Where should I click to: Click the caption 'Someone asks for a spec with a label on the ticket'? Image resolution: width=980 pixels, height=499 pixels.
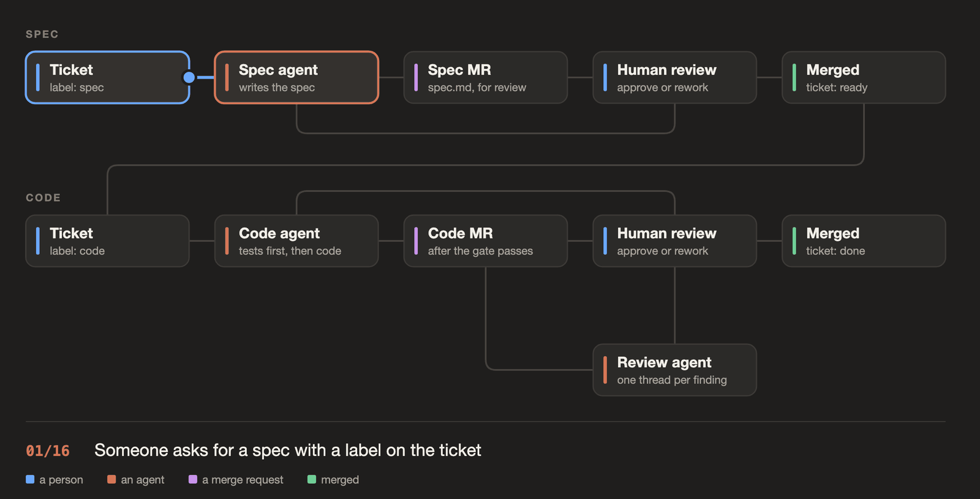click(288, 451)
